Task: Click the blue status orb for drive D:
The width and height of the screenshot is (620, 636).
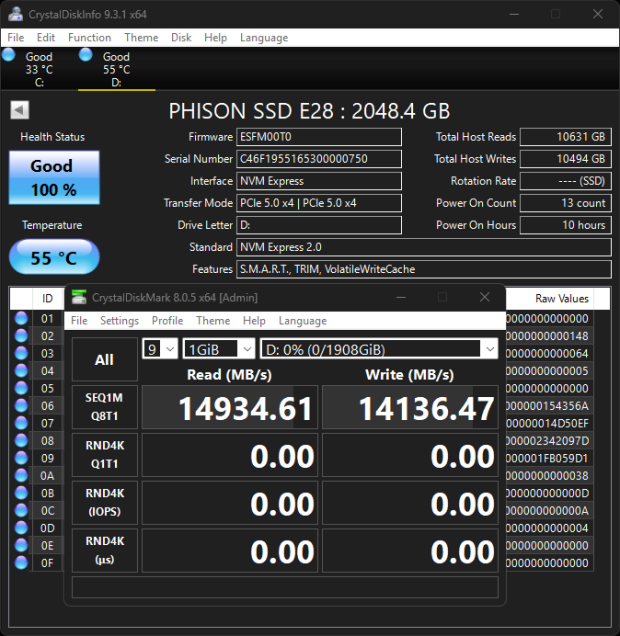Action: 86,55
